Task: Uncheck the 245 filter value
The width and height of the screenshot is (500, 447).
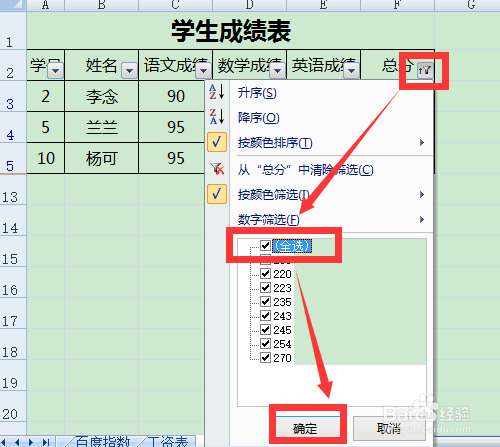Action: (x=265, y=330)
